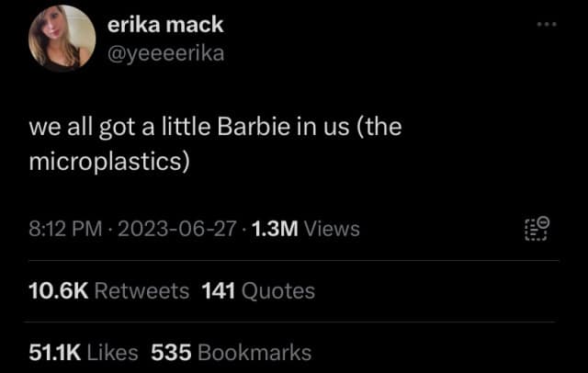Screen dimensions: 588x373
Task: Click the 2023-06-27 post date
Action: [x=177, y=229]
